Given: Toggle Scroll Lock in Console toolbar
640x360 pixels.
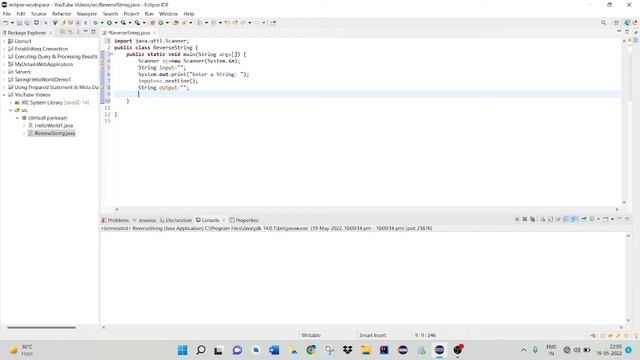Looking at the screenshot, I should [x=550, y=220].
